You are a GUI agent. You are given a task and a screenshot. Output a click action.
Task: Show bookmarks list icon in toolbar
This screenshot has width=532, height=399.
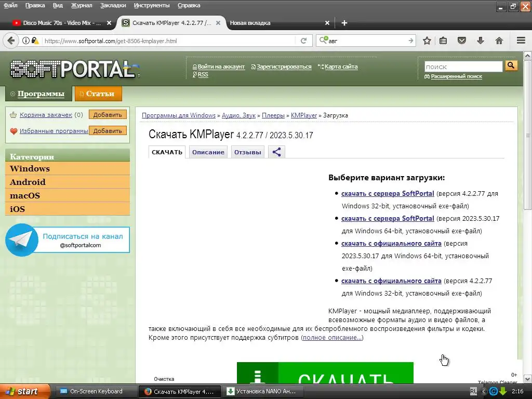(443, 41)
